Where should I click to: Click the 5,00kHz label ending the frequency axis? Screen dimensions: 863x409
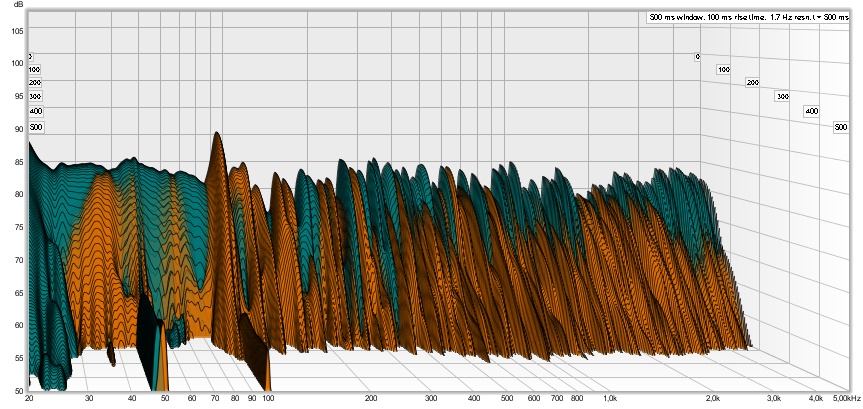(x=848, y=397)
